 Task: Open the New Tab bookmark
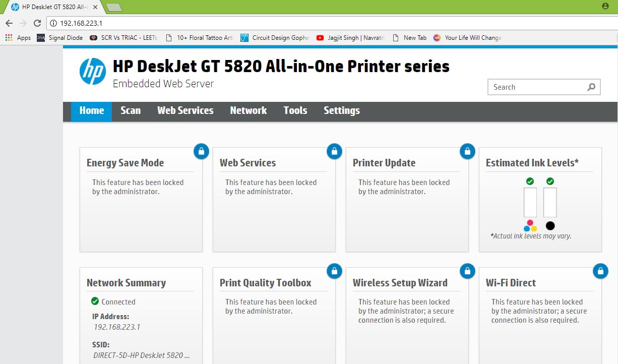tap(409, 38)
